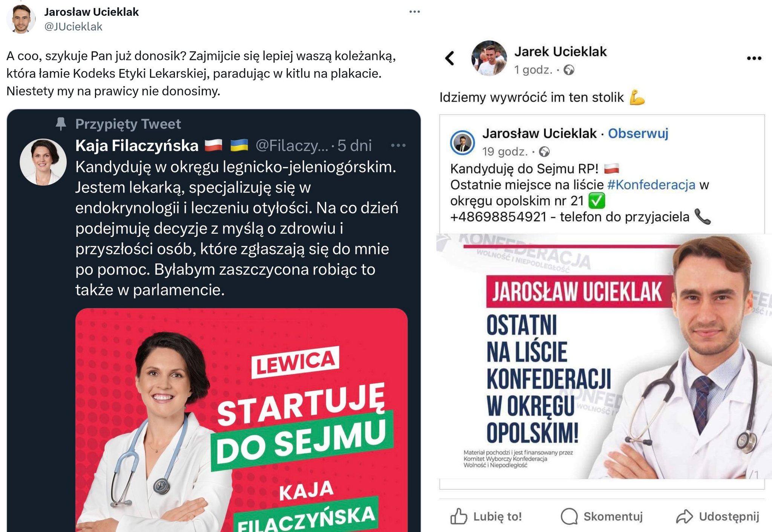The image size is (772, 532).
Task: Click the small avatar in the shared post
Action: [463, 143]
